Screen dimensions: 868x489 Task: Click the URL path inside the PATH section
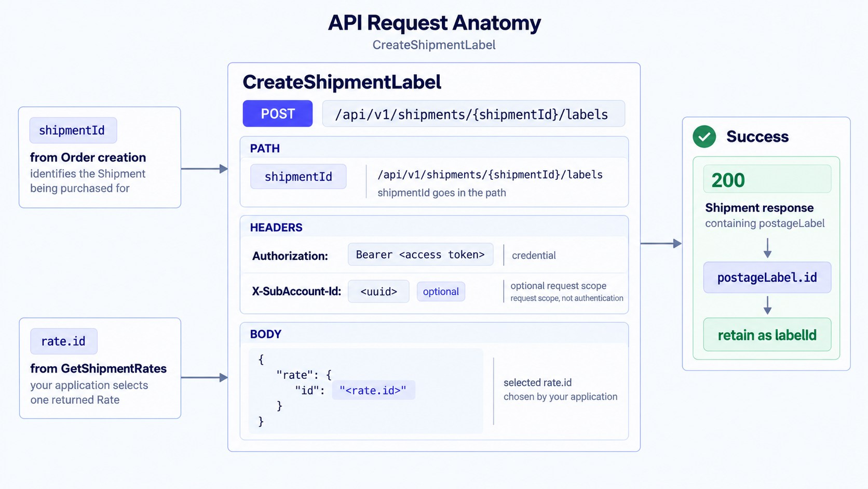tap(490, 175)
